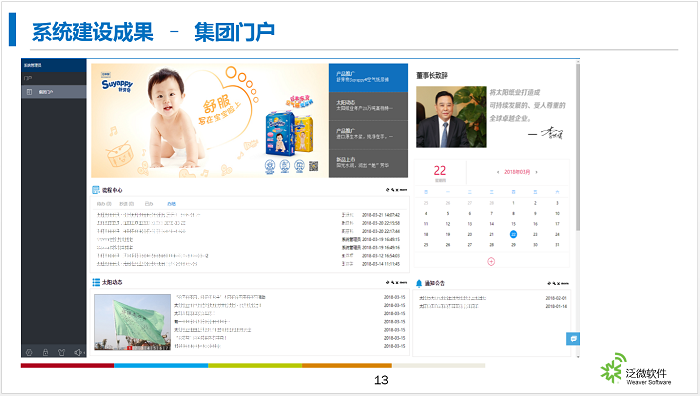700x396 pixels.
Task: Open the 2018年03月 month selector
Action: pyautogui.click(x=517, y=172)
